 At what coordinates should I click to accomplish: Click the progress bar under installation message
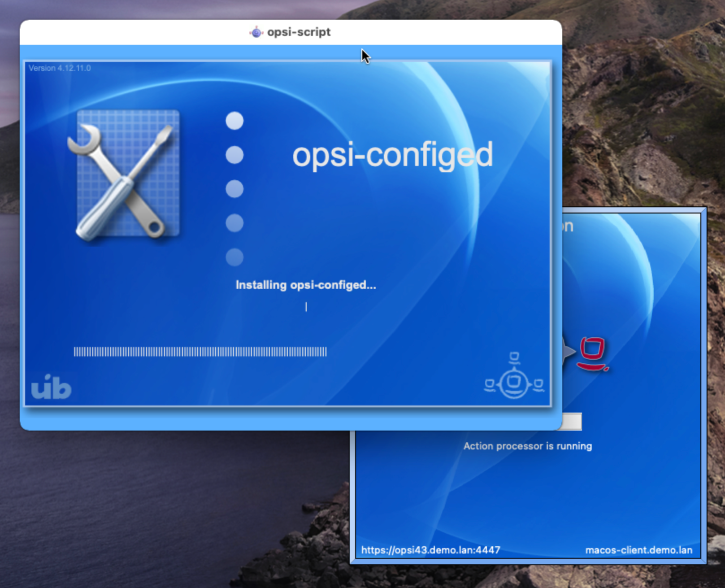click(200, 352)
